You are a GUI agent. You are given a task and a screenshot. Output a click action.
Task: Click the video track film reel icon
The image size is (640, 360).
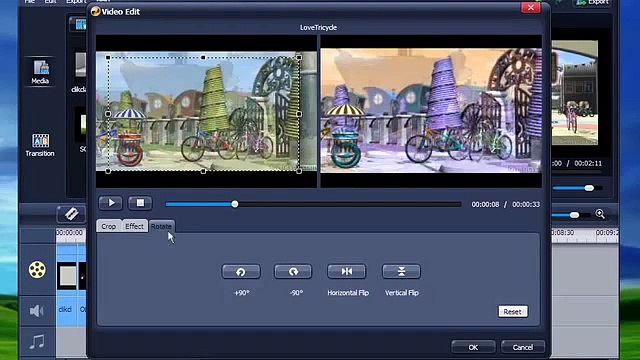(x=37, y=270)
